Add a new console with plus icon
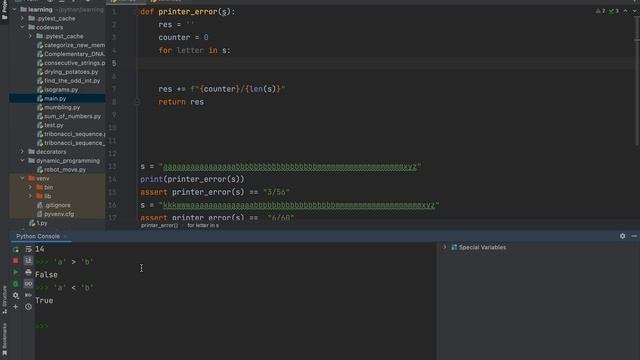 [16, 307]
